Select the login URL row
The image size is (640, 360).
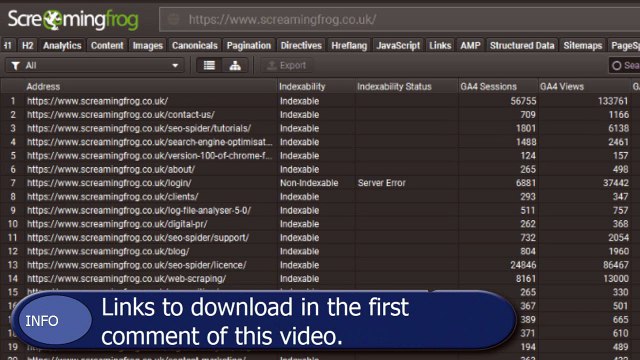(109, 183)
